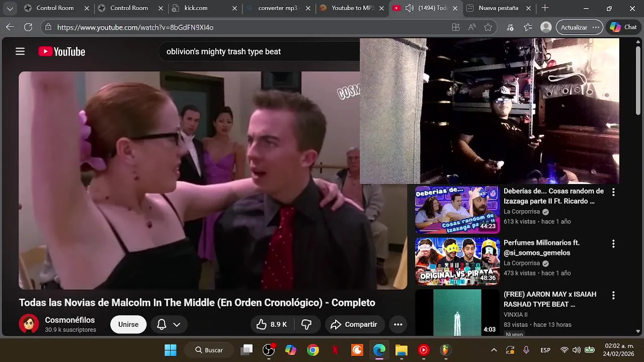Open FL Studio from the taskbar
This screenshot has height=362, width=644.
coord(446,350)
